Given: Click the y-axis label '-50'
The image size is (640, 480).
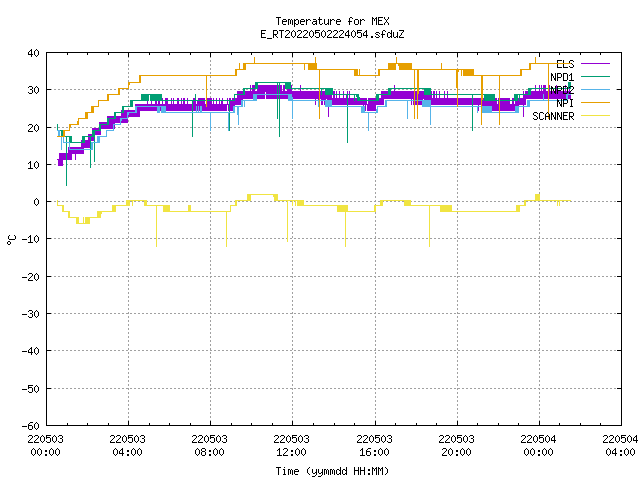Looking at the screenshot, I should [x=31, y=389].
